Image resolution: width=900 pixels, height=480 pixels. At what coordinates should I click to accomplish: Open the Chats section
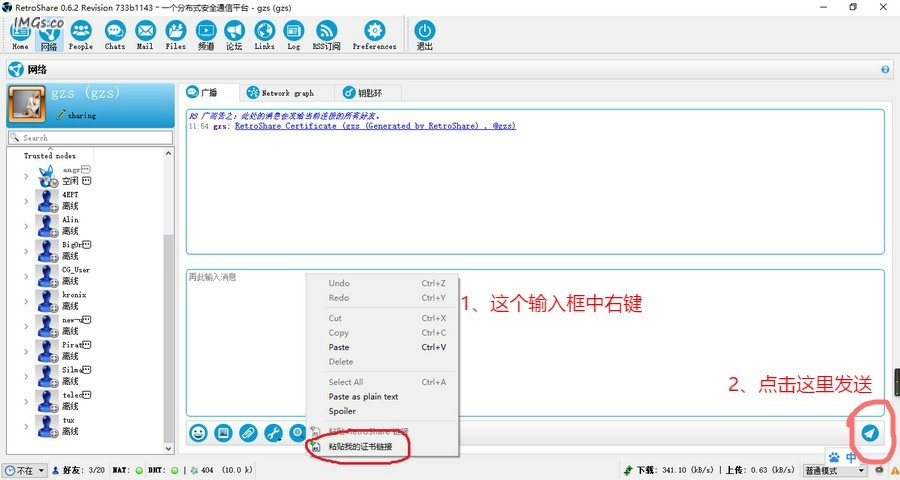[115, 35]
